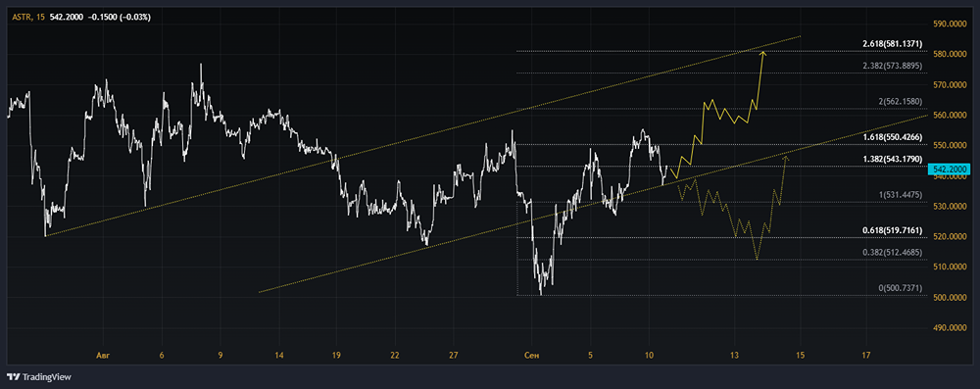Click the TradingView logo link
Viewport: 980px width, 389px height.
[x=39, y=377]
